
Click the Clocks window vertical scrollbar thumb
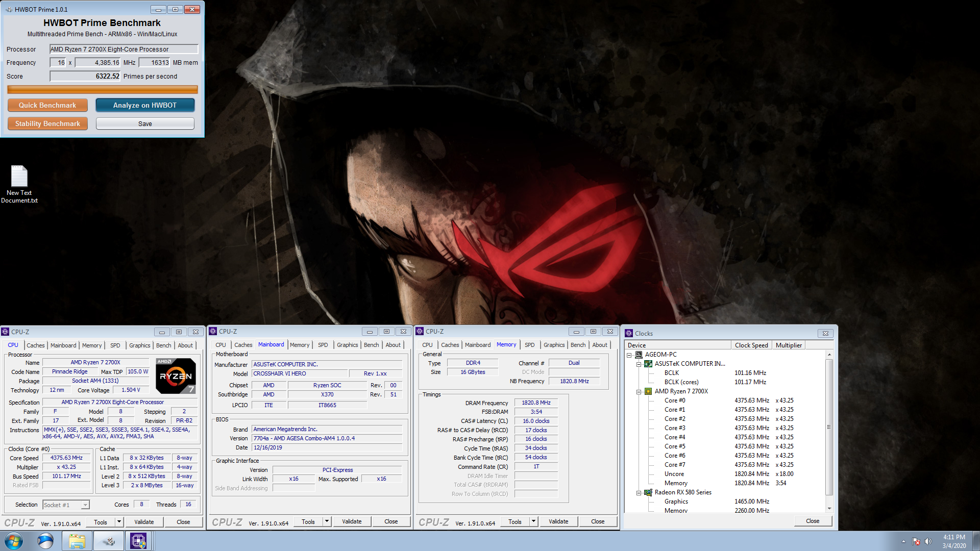click(x=829, y=427)
